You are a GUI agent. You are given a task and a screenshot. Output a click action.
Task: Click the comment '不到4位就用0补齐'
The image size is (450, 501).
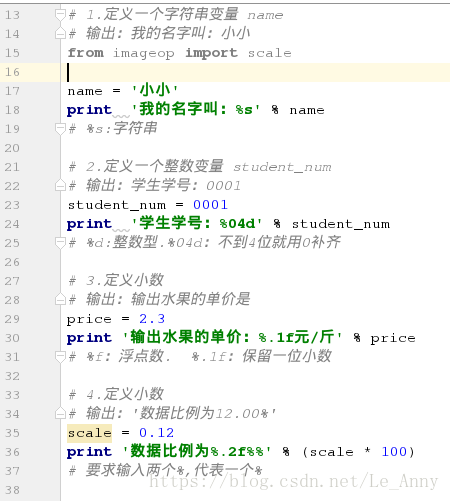coord(279,242)
